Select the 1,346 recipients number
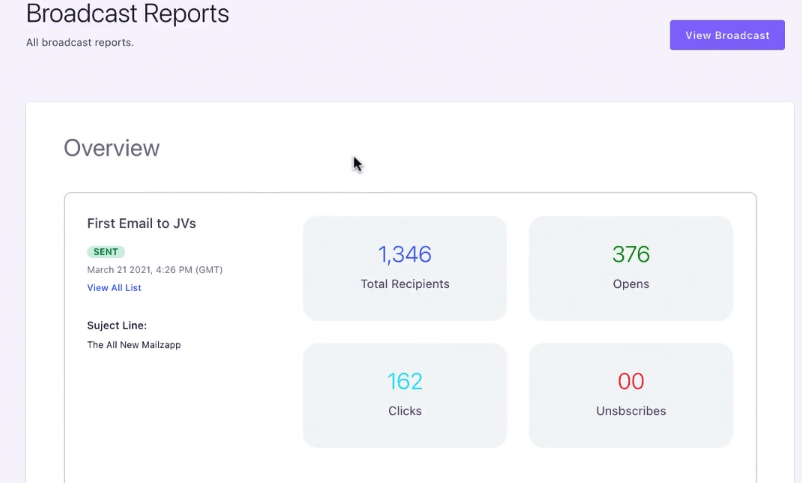 tap(405, 254)
